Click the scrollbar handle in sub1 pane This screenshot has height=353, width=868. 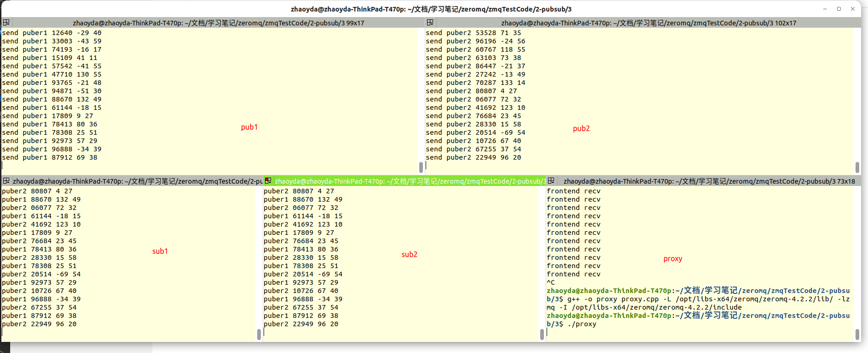point(259,335)
